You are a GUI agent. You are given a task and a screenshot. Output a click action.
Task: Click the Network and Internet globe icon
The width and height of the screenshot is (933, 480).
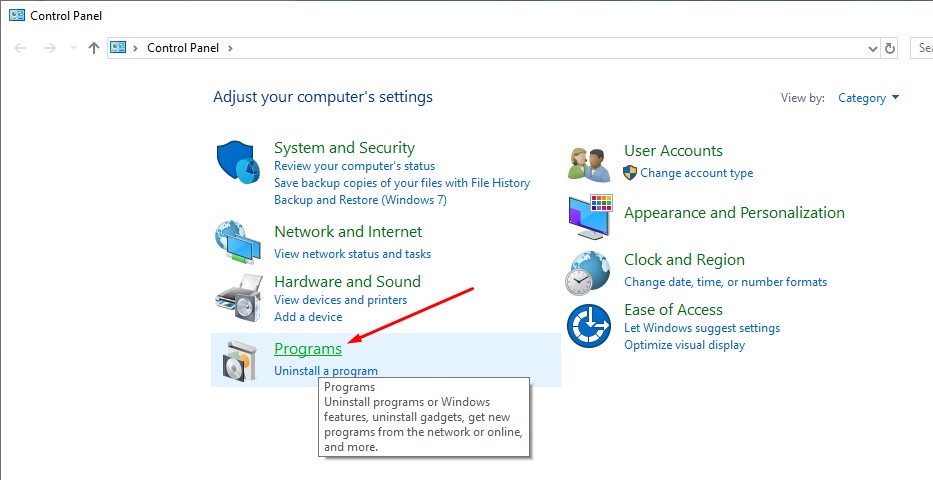click(238, 240)
